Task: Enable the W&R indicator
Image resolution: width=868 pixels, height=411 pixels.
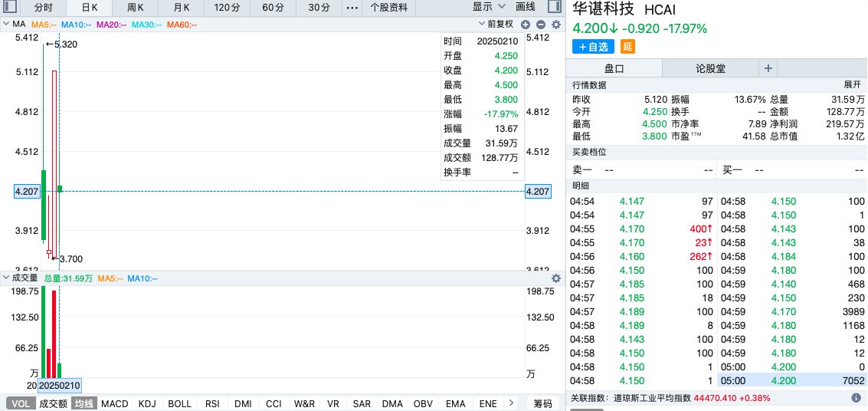Action: (304, 404)
